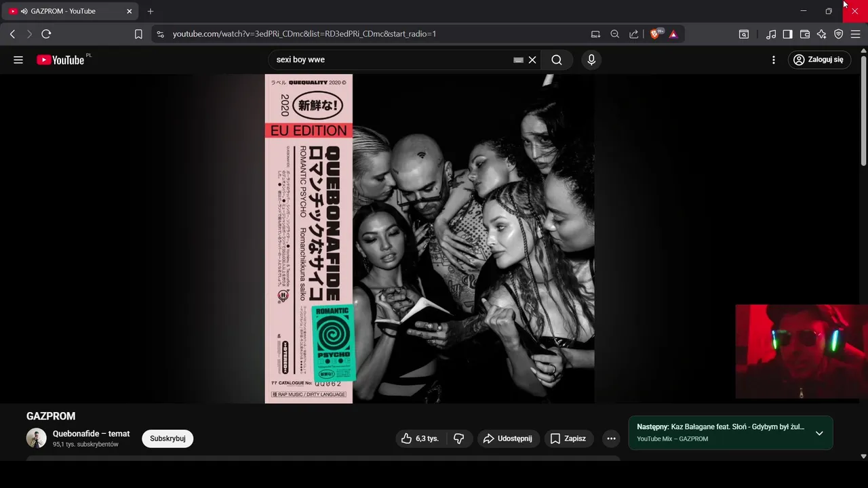
Task: Share video via Udostępnij button
Action: pos(509,439)
